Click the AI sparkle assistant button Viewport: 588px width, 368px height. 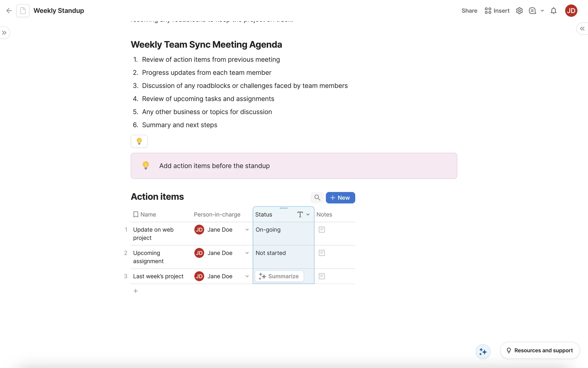(483, 351)
